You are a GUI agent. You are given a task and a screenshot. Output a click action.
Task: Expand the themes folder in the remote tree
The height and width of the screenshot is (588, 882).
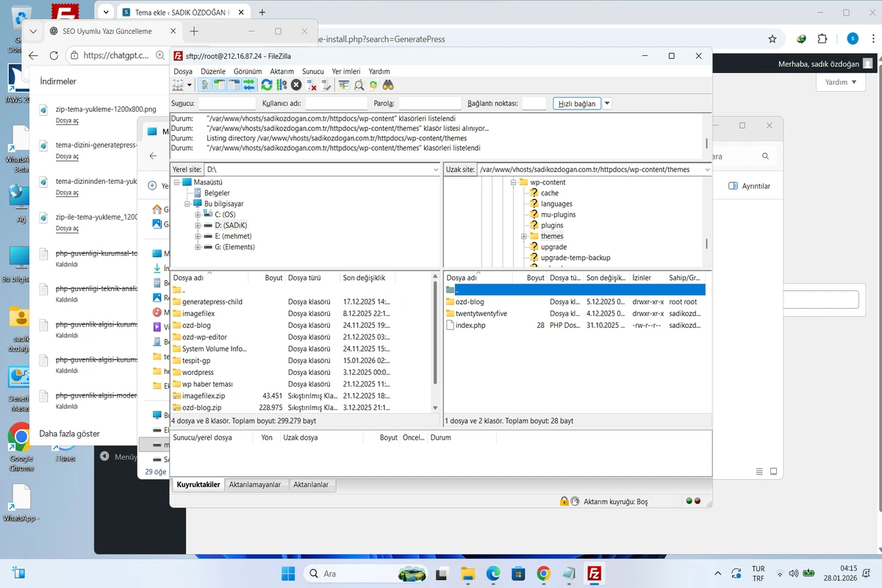524,237
